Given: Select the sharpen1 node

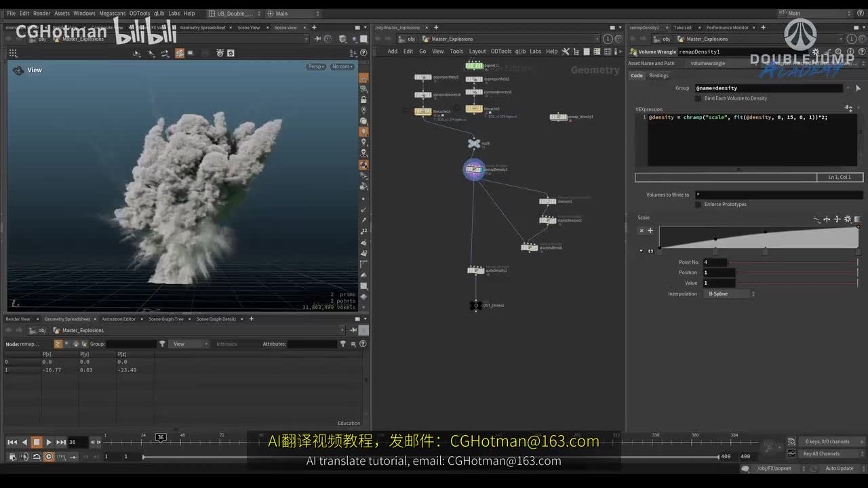Looking at the screenshot, I should pos(547,201).
